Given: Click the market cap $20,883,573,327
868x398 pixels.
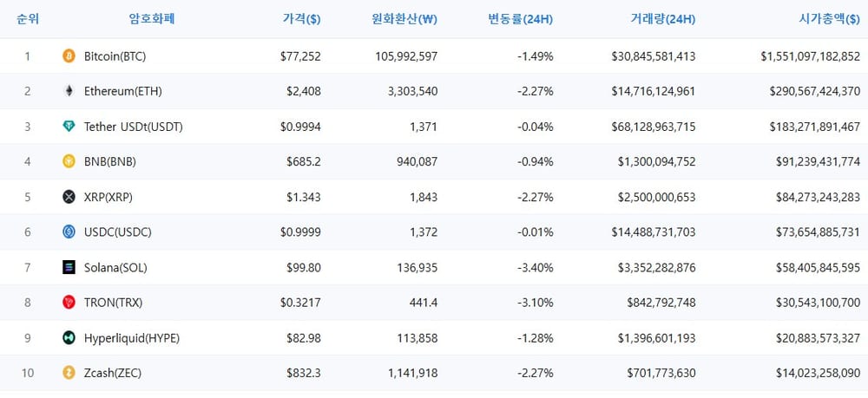Looking at the screenshot, I should click(819, 338).
